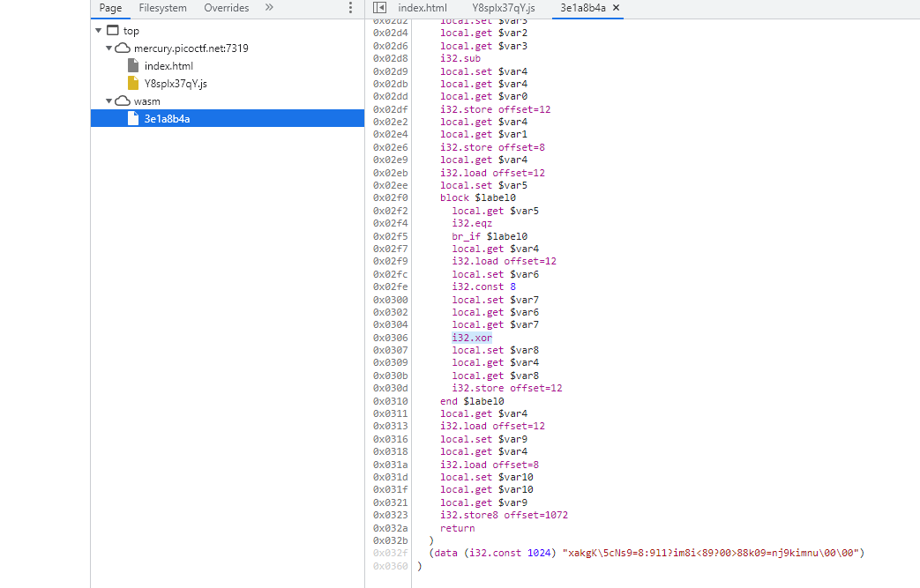
Task: Switch to the Overrides tab
Action: 226,8
